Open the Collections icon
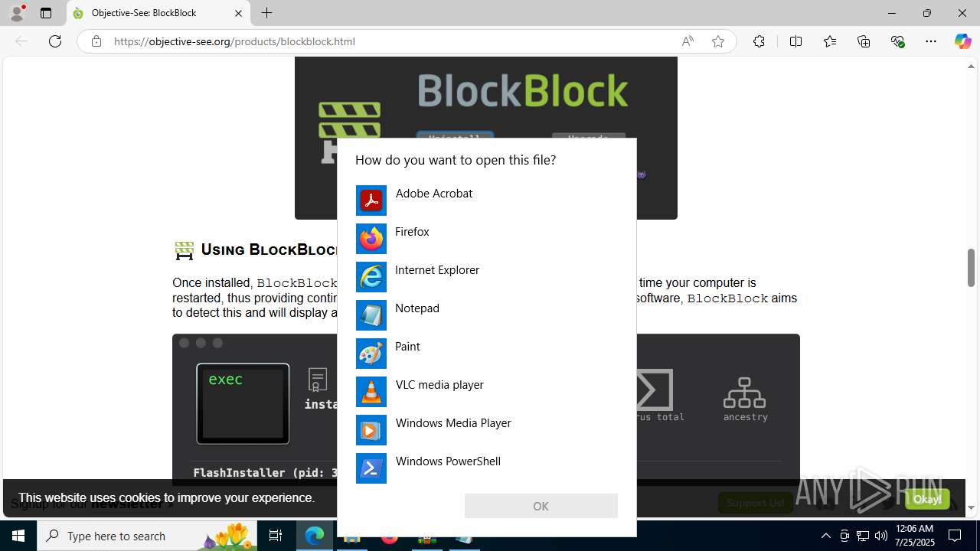Viewport: 980px width, 551px height. tap(864, 41)
